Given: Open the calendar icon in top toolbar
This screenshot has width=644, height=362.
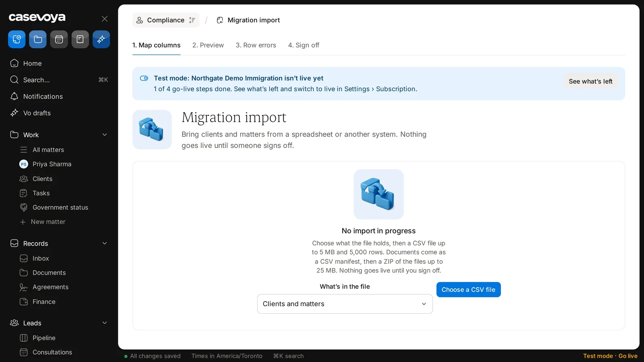Looking at the screenshot, I should point(59,39).
